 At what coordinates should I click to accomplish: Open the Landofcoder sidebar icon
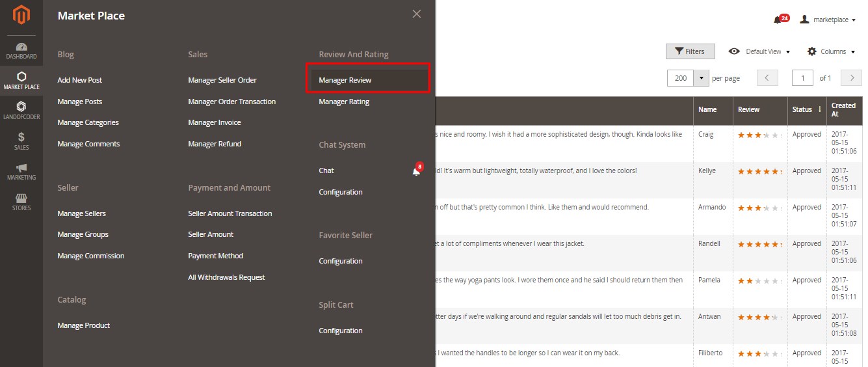point(21,111)
